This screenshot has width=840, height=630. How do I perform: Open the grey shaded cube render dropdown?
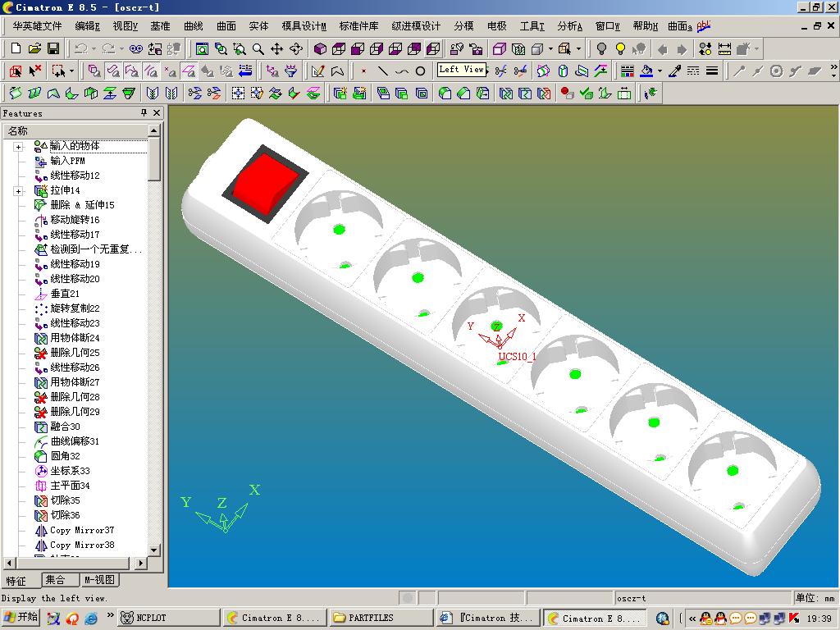[x=550, y=49]
